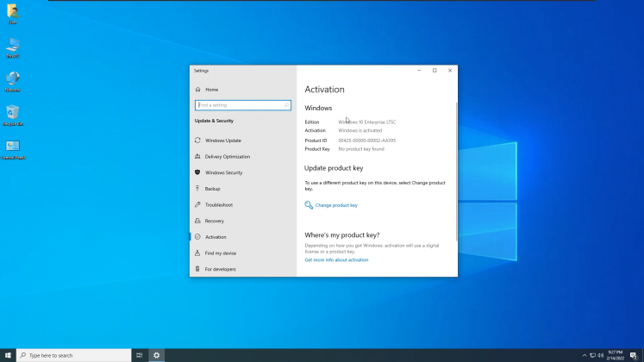The image size is (644, 362).
Task: Click the Activation checkmark circle icon
Action: pyautogui.click(x=197, y=237)
